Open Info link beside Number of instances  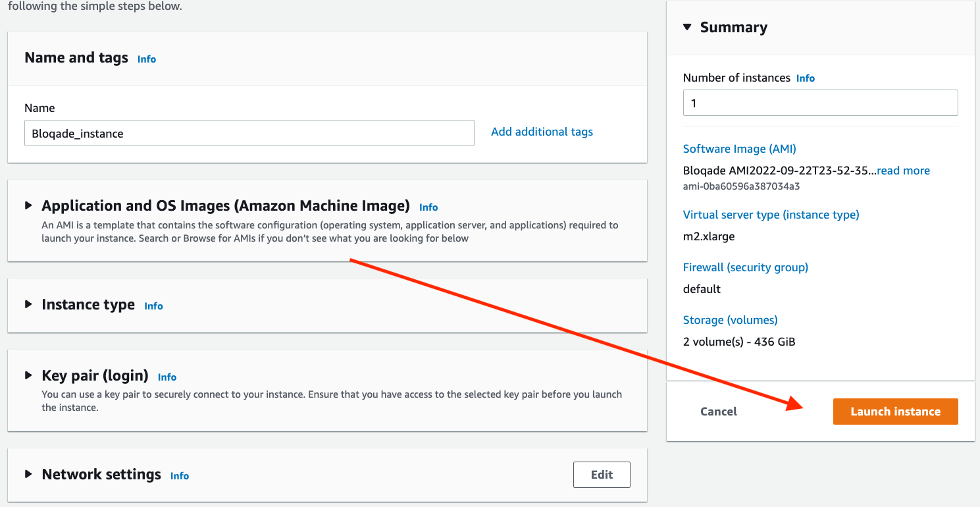pos(806,78)
